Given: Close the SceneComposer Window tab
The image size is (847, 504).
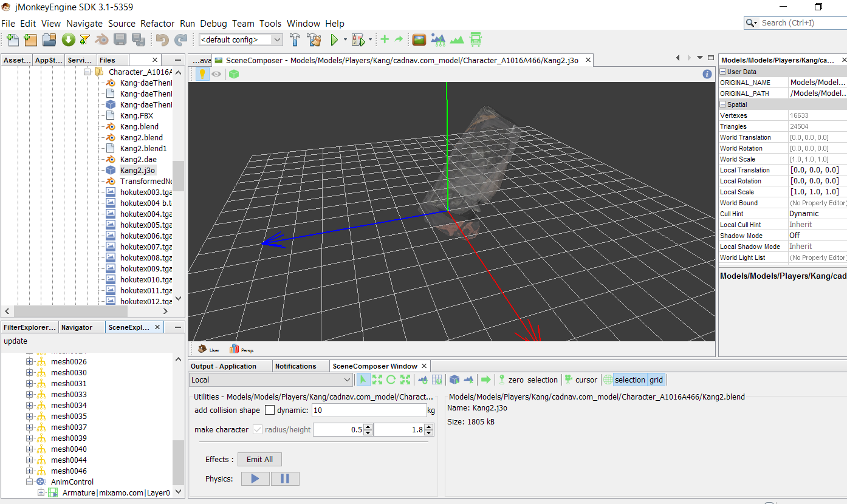Looking at the screenshot, I should tap(424, 366).
